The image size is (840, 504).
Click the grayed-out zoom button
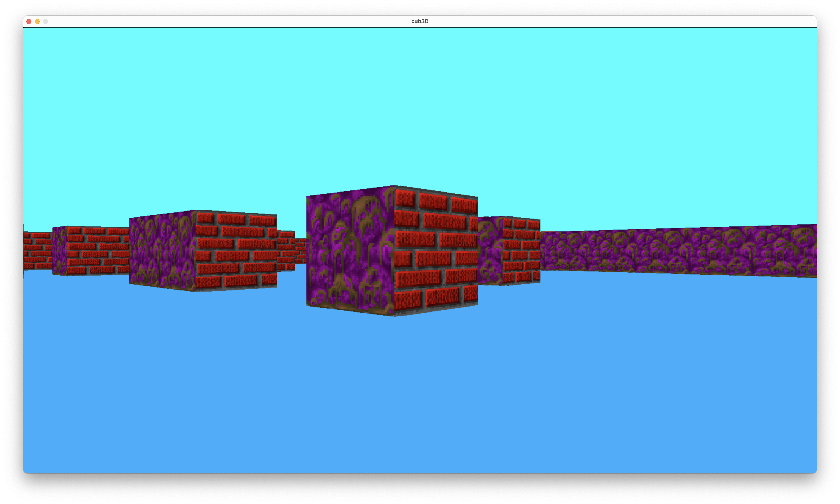(x=45, y=21)
